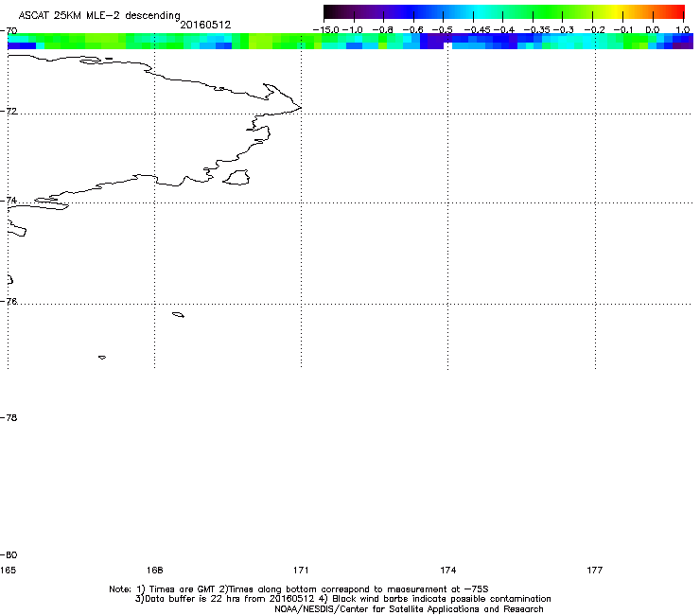
Task: Click the -0.1 color scale label
Action: click(x=624, y=30)
